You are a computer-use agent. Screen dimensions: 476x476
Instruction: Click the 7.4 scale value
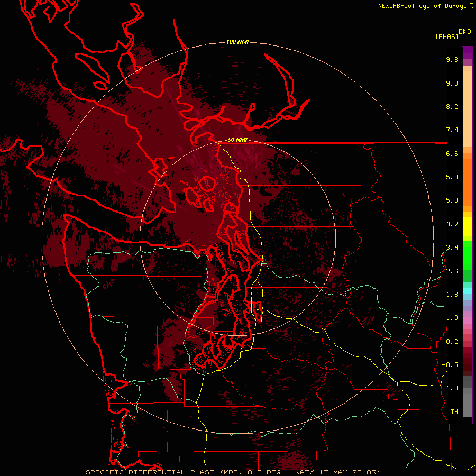452,130
